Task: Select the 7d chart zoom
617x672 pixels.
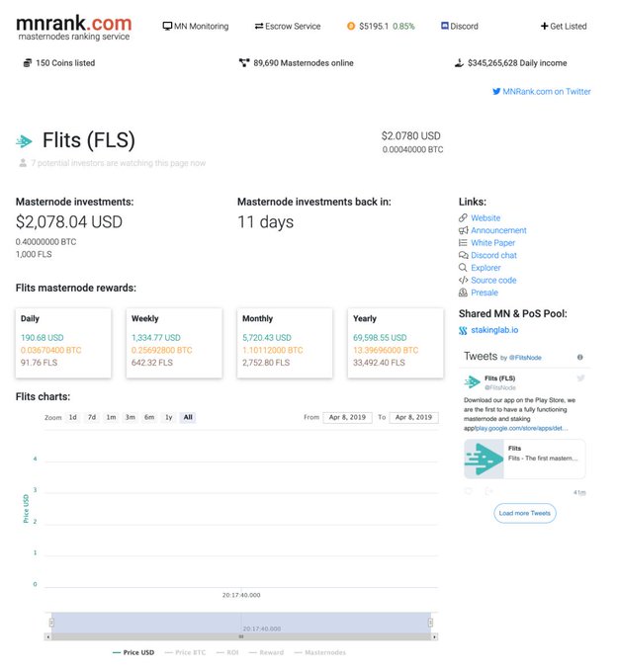Action: [92, 417]
